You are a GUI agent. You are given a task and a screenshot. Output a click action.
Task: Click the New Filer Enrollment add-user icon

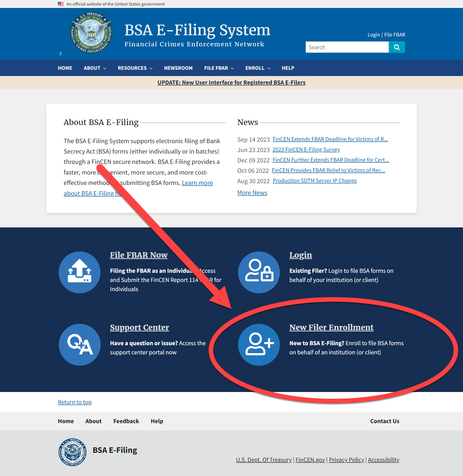click(259, 344)
